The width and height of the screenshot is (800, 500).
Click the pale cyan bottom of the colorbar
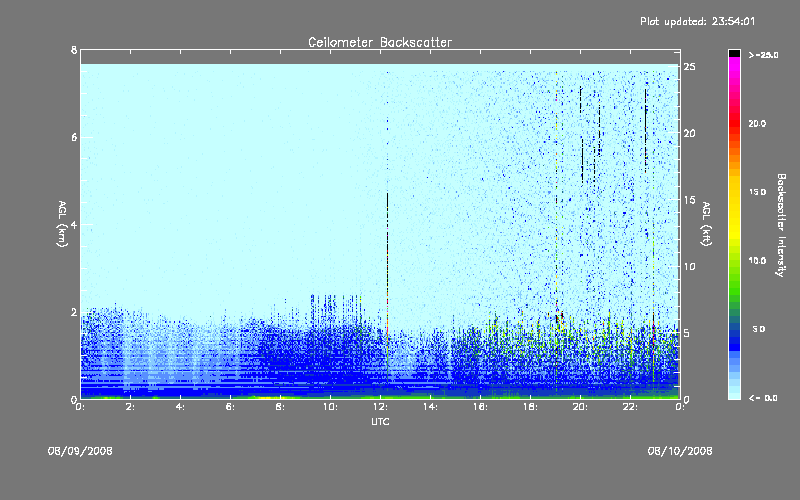(734, 393)
